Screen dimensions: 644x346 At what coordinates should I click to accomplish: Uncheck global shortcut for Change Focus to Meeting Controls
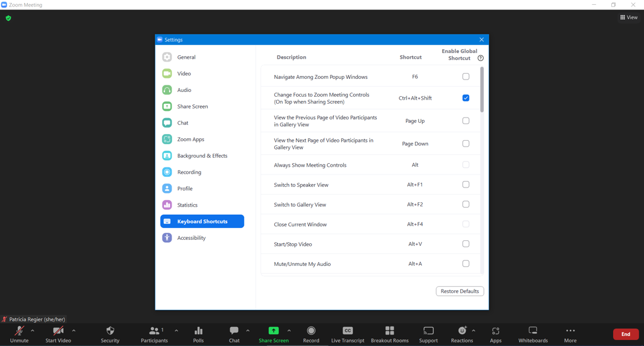click(466, 98)
